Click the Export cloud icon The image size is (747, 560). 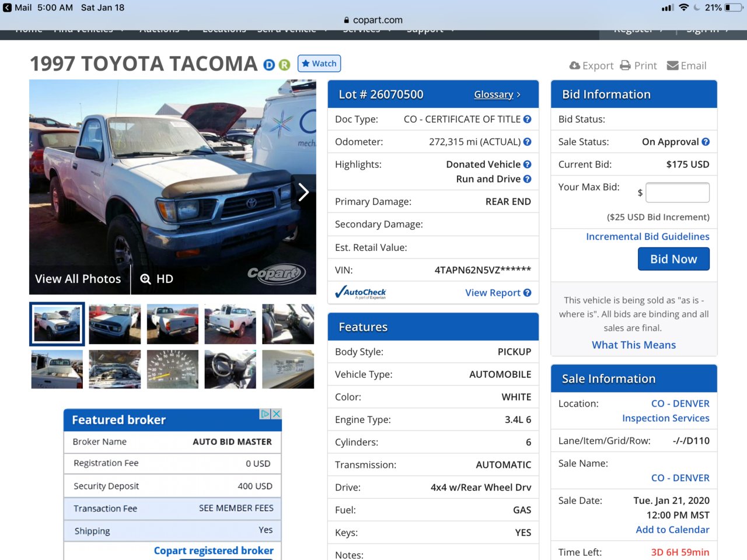click(575, 65)
